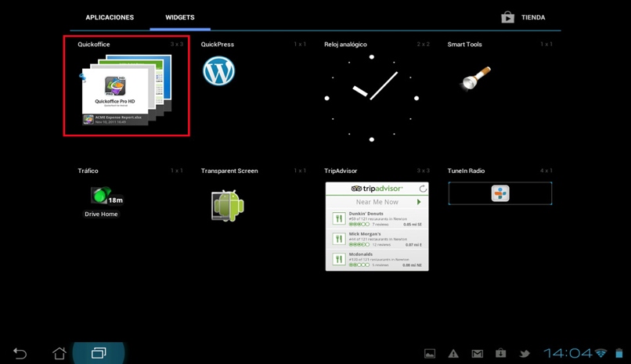The height and width of the screenshot is (364, 631).
Task: Tap the TripAdvisor refresh icon
Action: pyautogui.click(x=423, y=188)
